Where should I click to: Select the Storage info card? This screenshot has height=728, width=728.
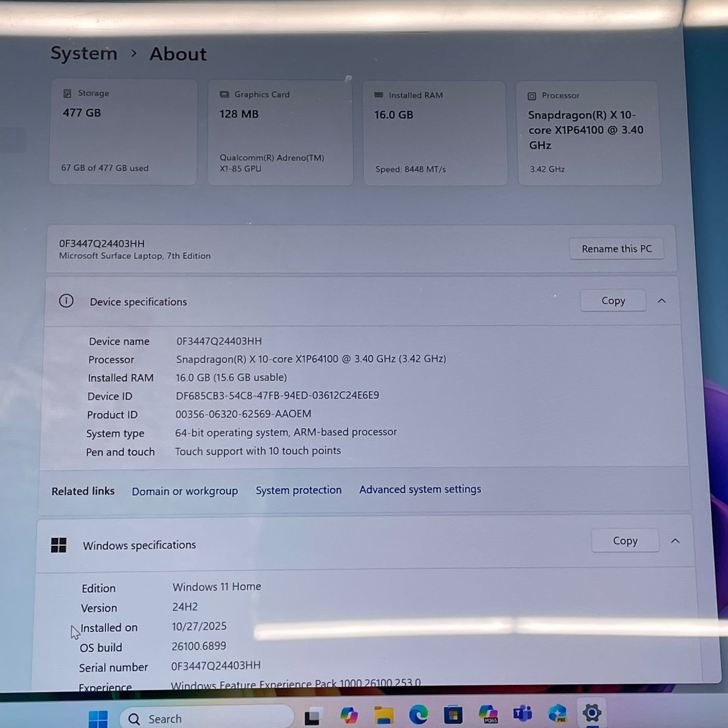123,132
